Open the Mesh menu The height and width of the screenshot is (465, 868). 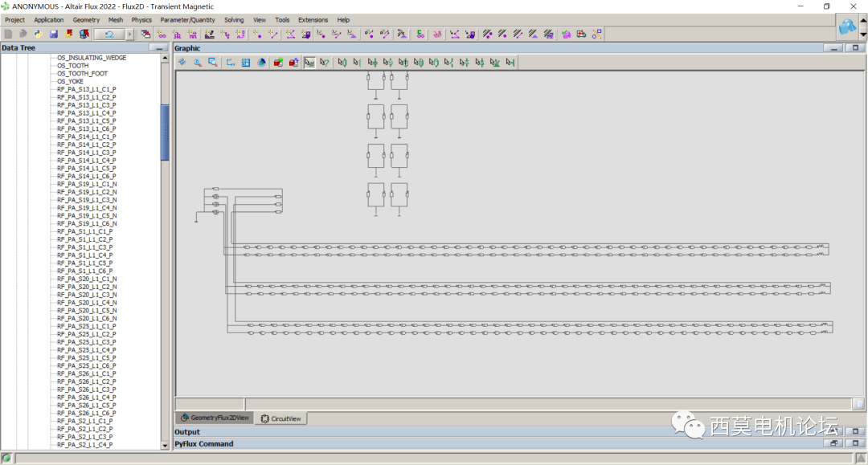click(116, 20)
